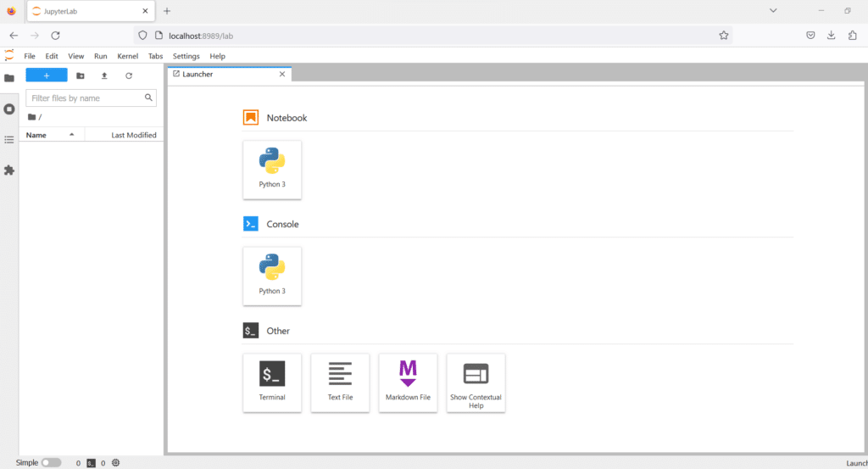Open the list all tabs dropdown
Viewport: 868px width, 469px height.
pos(773,10)
